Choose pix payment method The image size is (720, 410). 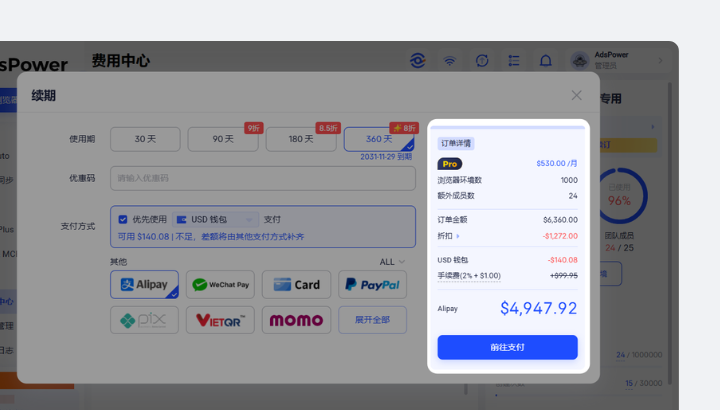(144, 320)
